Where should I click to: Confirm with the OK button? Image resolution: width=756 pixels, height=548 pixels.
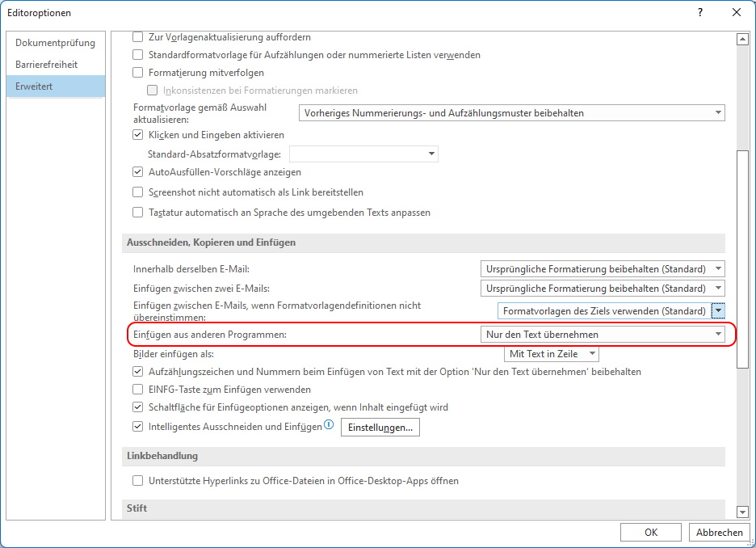651,532
